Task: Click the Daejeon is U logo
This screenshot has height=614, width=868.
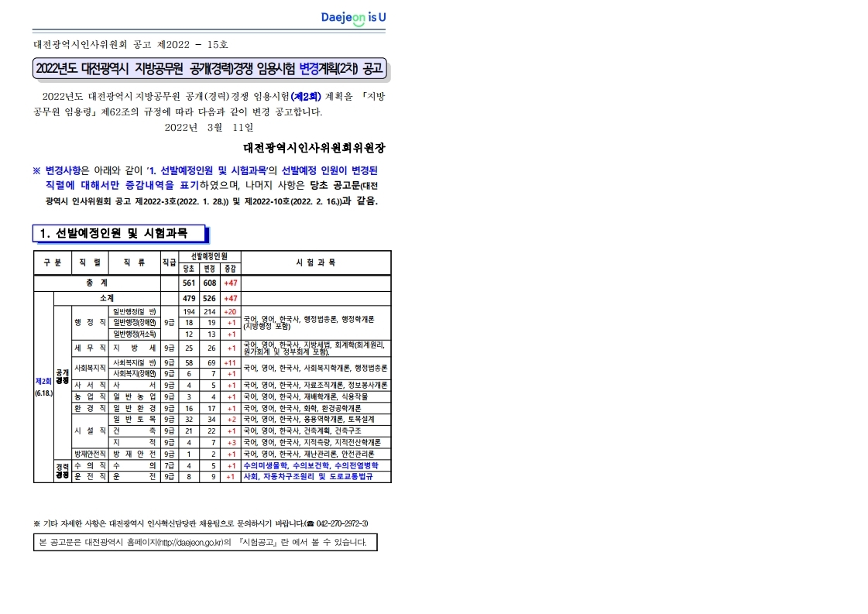Action: pyautogui.click(x=353, y=19)
